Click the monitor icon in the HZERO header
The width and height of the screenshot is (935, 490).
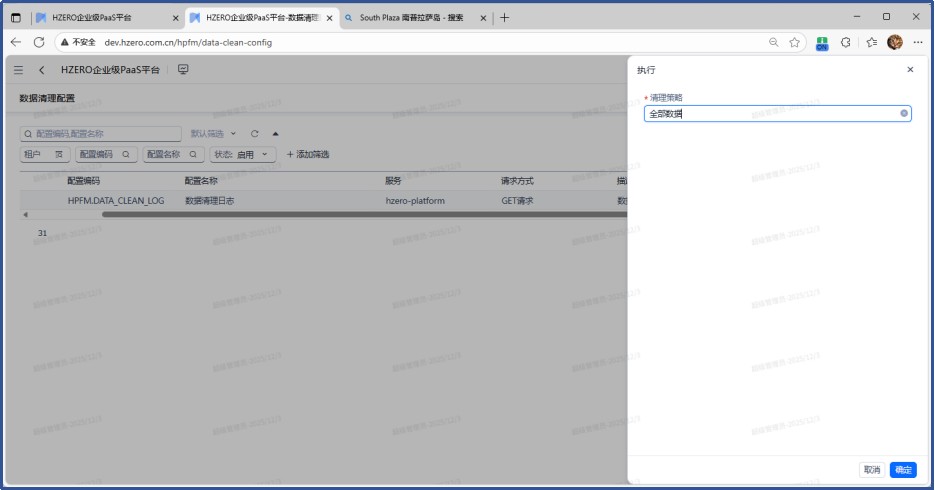point(183,70)
